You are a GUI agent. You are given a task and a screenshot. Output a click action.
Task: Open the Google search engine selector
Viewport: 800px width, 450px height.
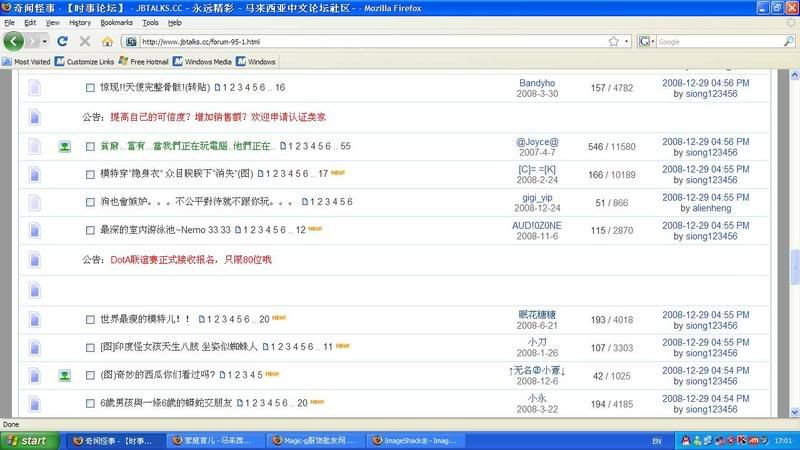pyautogui.click(x=646, y=41)
